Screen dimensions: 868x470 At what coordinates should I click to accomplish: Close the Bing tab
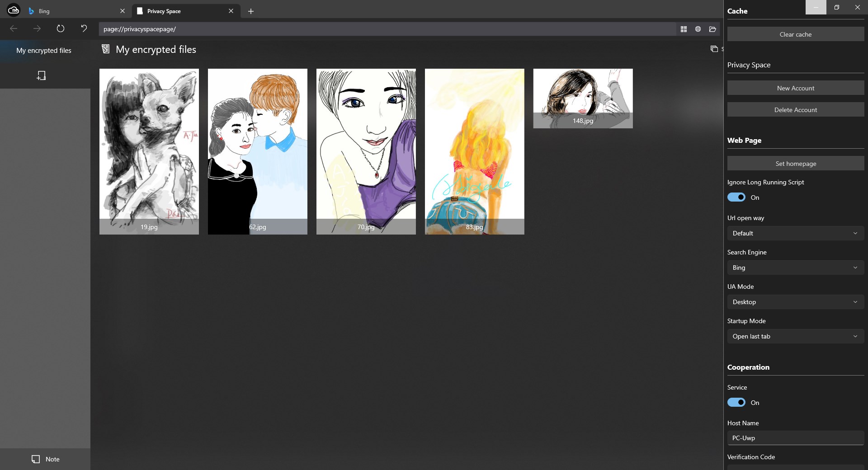122,11
